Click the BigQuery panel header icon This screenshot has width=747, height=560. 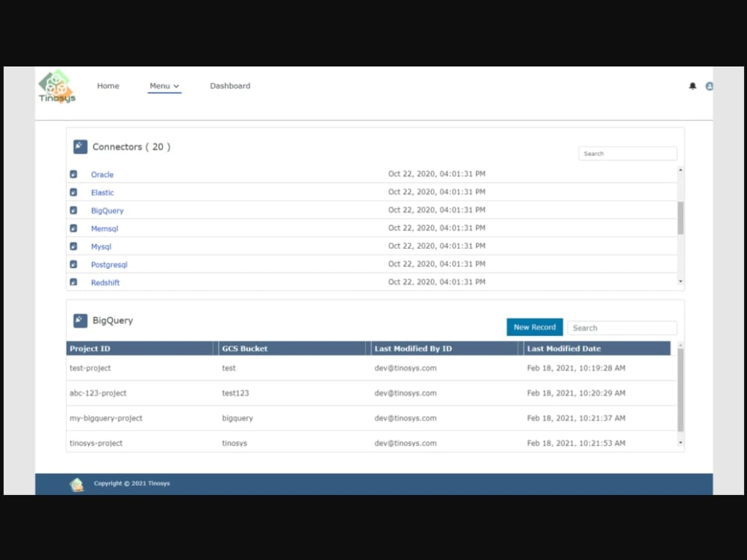click(x=80, y=320)
